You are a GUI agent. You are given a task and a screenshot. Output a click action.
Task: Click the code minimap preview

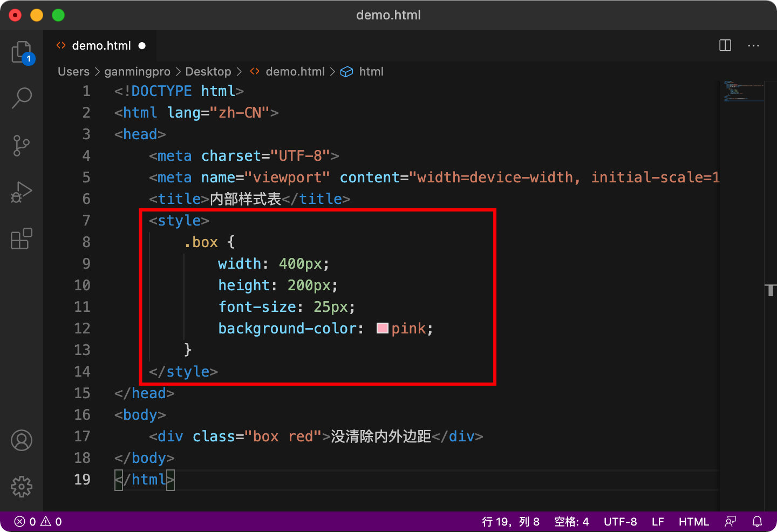click(744, 91)
